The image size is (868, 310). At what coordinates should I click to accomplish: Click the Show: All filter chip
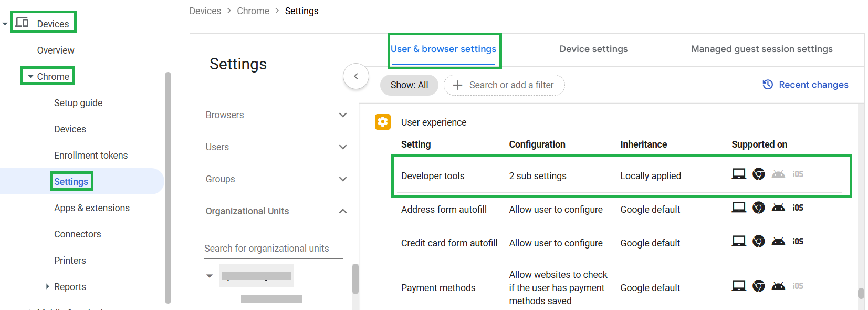(409, 85)
